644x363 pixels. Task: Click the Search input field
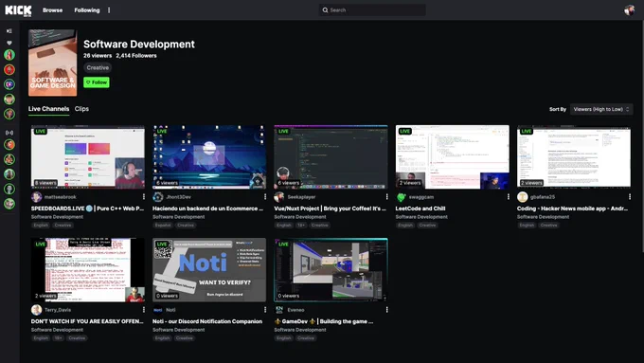pyautogui.click(x=372, y=10)
